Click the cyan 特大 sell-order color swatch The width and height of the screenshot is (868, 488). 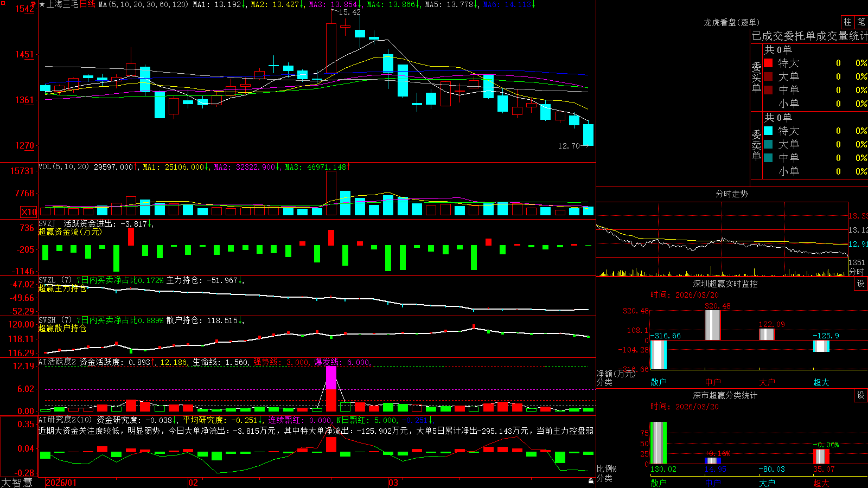[x=768, y=131]
